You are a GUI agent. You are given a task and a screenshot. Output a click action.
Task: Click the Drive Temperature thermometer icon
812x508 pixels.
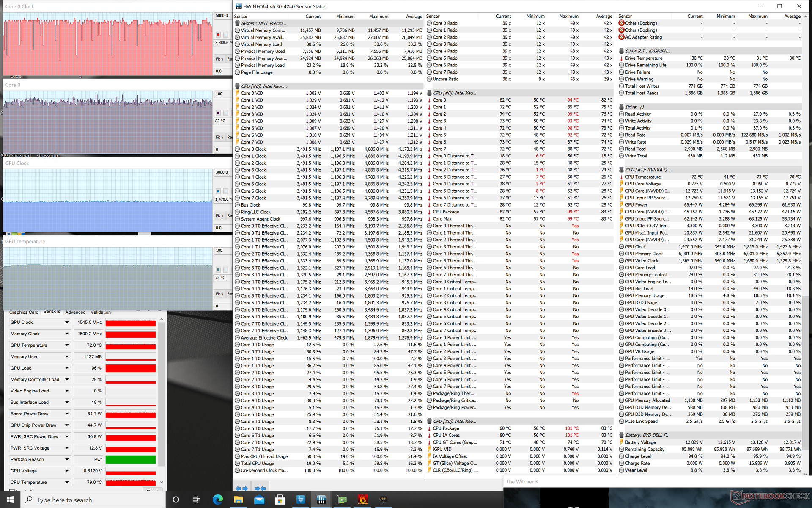(621, 58)
